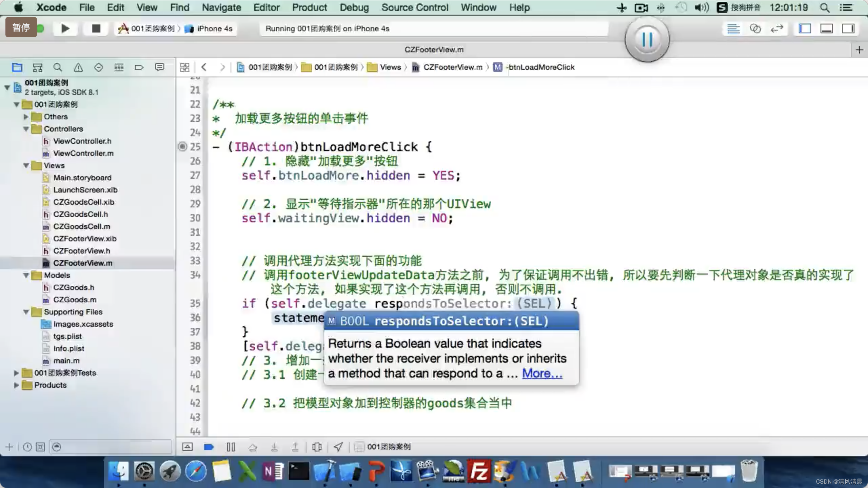Hide the debug area
Image resolution: width=868 pixels, height=488 pixels.
click(187, 447)
